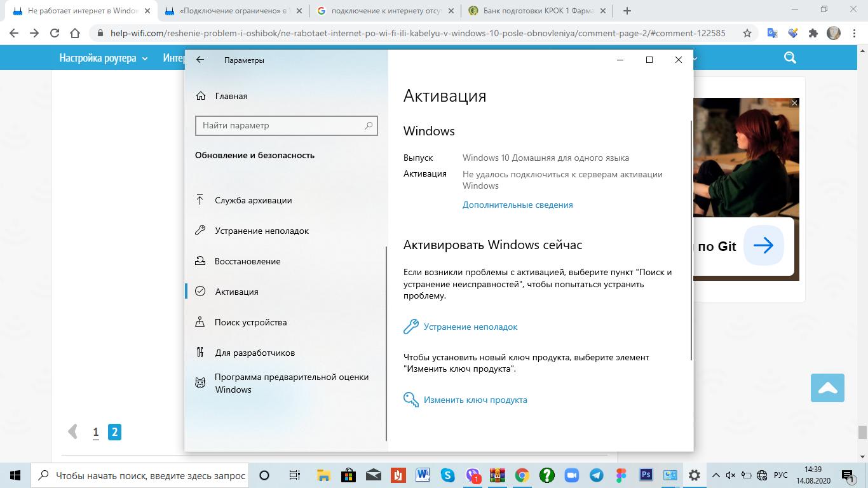Click the scroll-to-top arrow button on page
This screenshot has width=868, height=488.
coord(827,388)
